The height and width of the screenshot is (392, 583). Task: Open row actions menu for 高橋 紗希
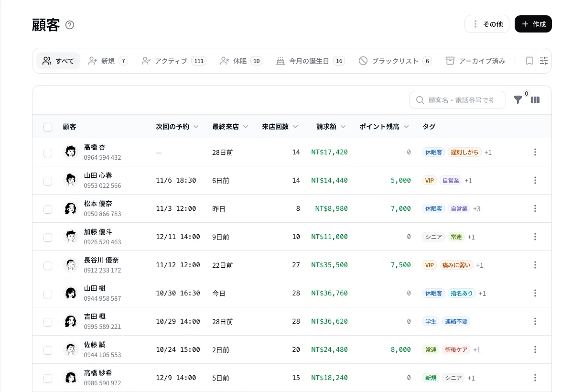535,378
